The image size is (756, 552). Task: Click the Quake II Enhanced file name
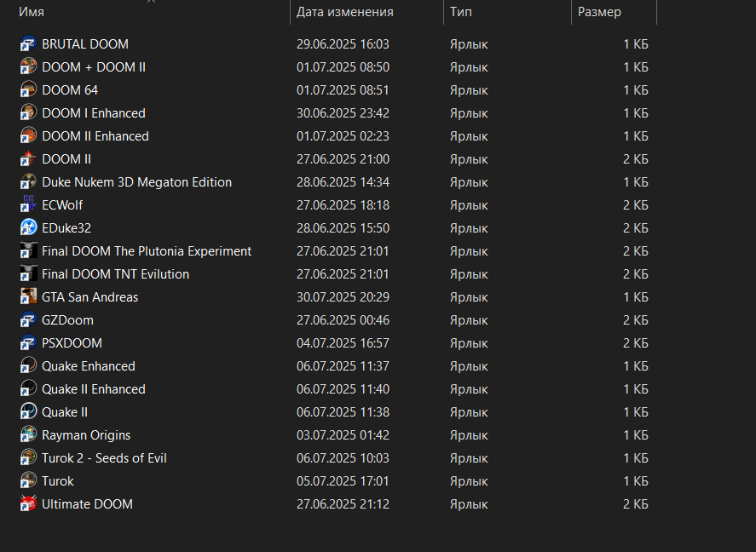94,389
